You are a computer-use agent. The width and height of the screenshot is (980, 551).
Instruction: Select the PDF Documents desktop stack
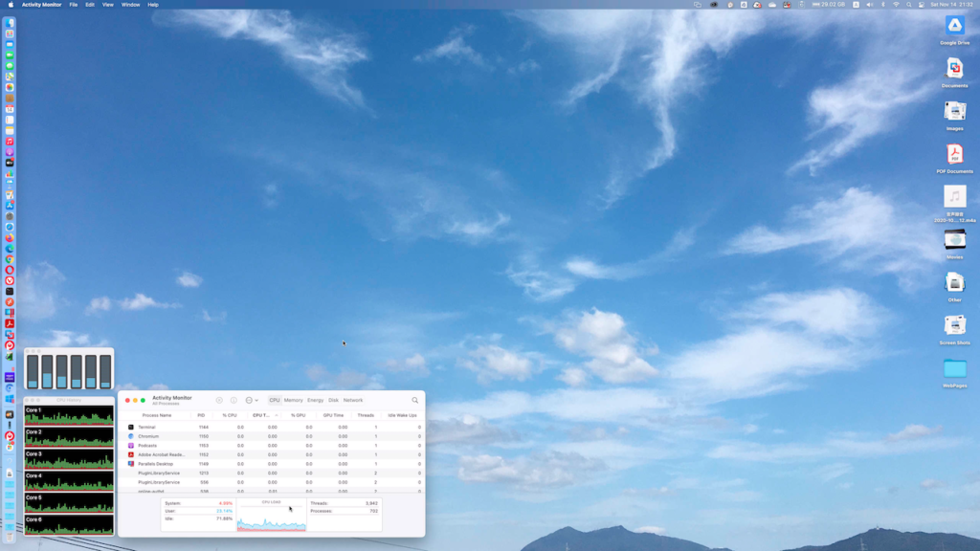954,155
